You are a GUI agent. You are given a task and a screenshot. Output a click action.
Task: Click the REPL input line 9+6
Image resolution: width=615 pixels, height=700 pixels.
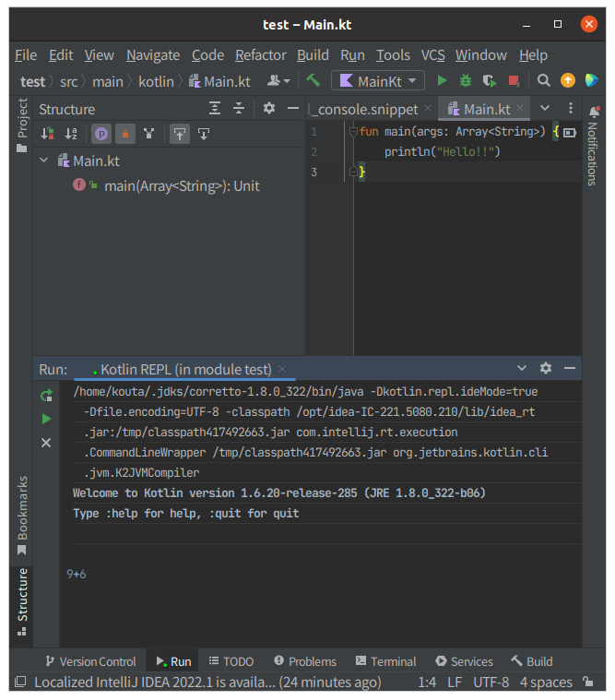(77, 574)
